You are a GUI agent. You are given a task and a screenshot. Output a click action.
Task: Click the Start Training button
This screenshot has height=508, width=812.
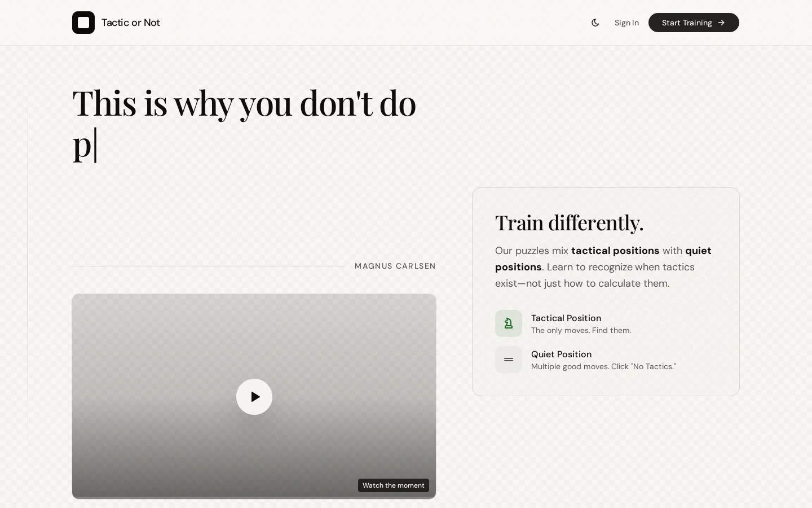click(694, 23)
